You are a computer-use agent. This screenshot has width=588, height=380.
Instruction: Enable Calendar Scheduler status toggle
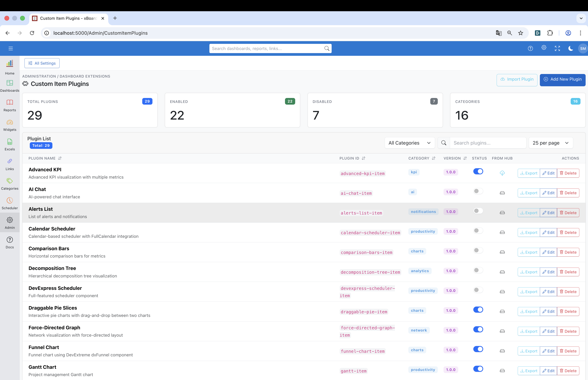(x=478, y=230)
